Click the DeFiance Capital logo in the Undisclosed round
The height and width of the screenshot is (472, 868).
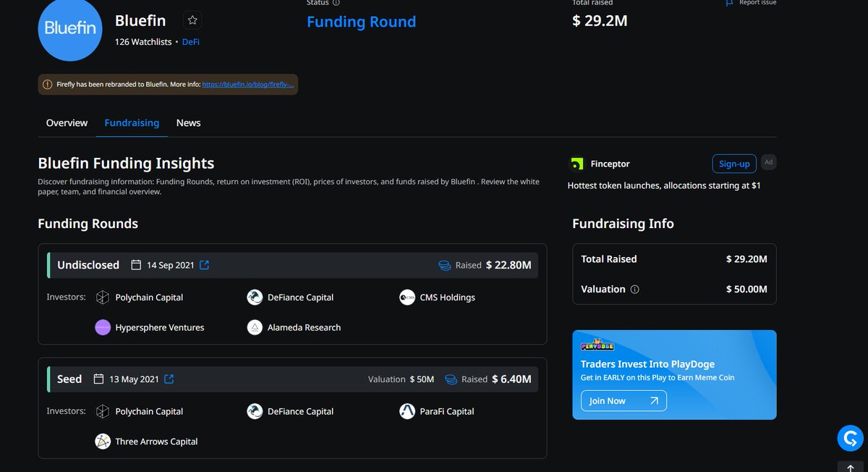click(x=255, y=298)
